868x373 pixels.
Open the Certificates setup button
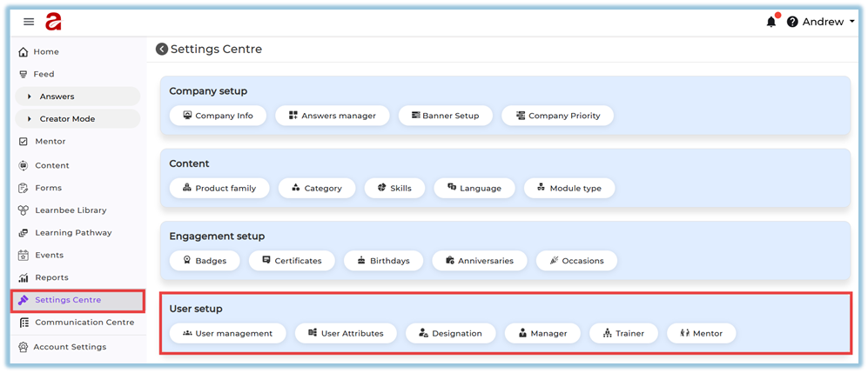(291, 260)
